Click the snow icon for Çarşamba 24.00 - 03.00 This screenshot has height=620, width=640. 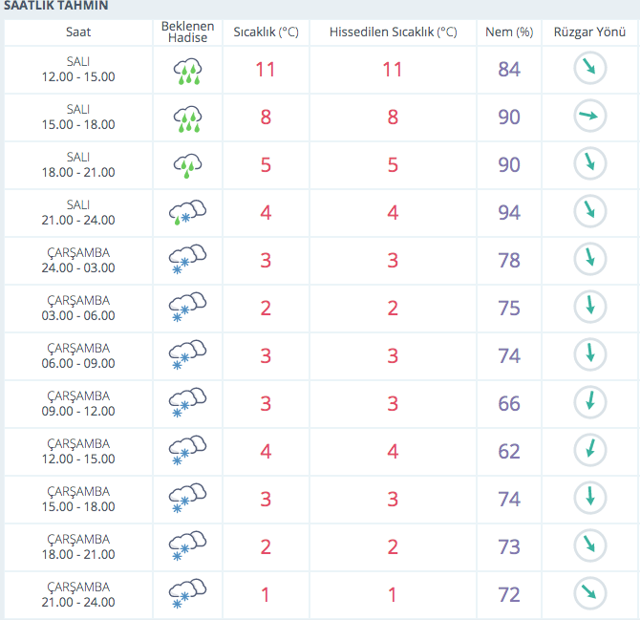[x=187, y=260]
